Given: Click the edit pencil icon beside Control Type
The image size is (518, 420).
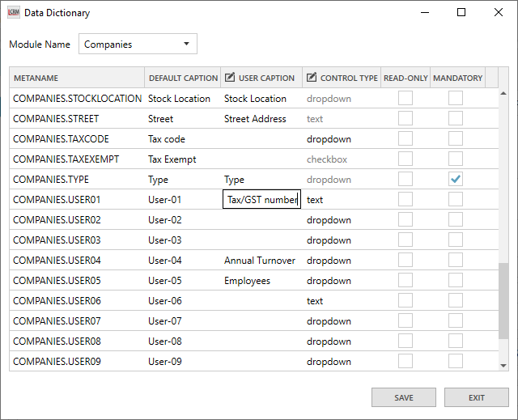Looking at the screenshot, I should coord(312,78).
